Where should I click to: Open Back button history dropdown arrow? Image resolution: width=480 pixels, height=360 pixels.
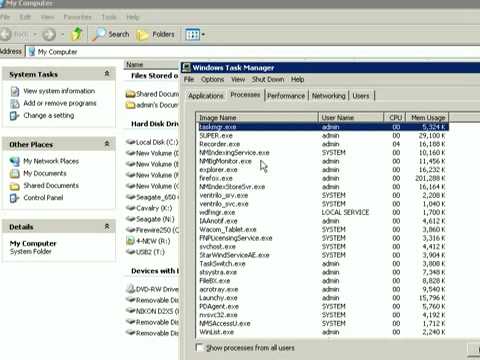pos(35,34)
